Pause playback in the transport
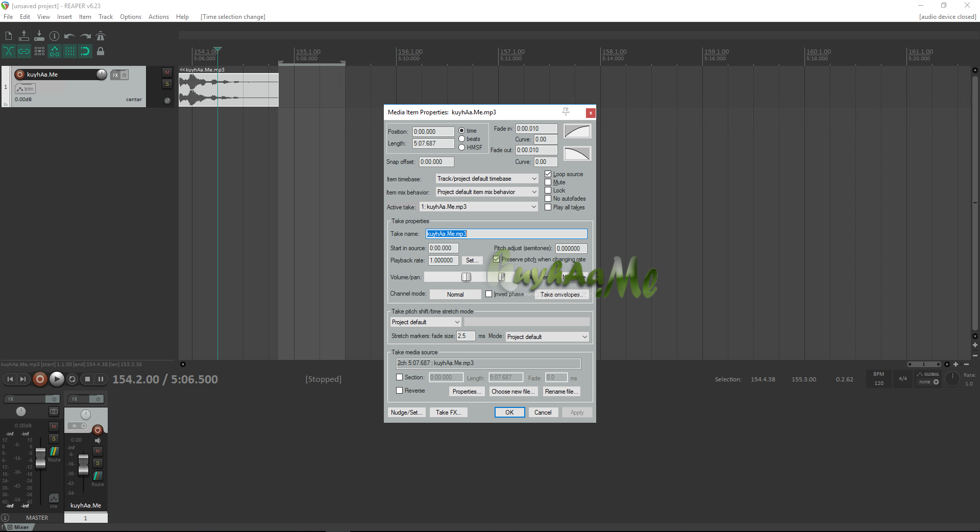Viewport: 980px width, 532px height. coord(101,379)
